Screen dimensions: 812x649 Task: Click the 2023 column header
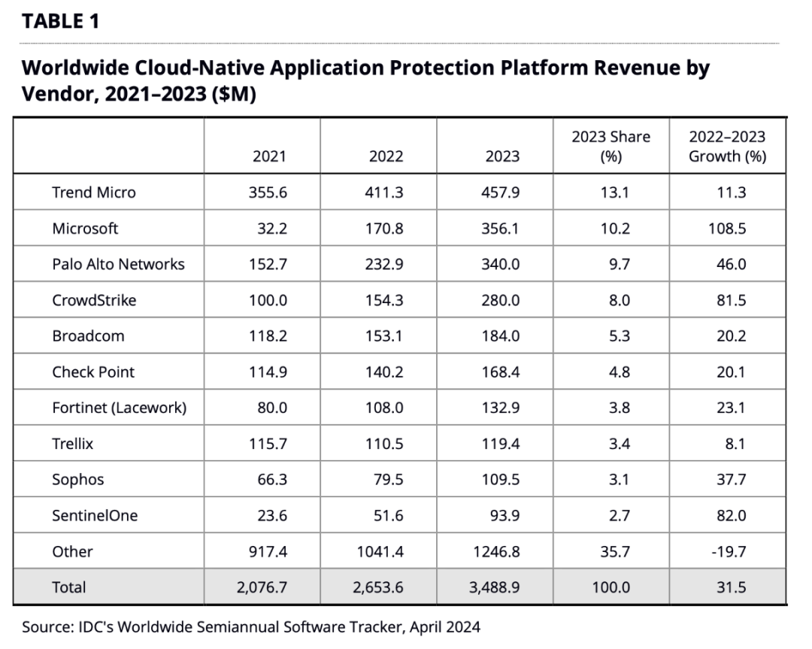[502, 156]
